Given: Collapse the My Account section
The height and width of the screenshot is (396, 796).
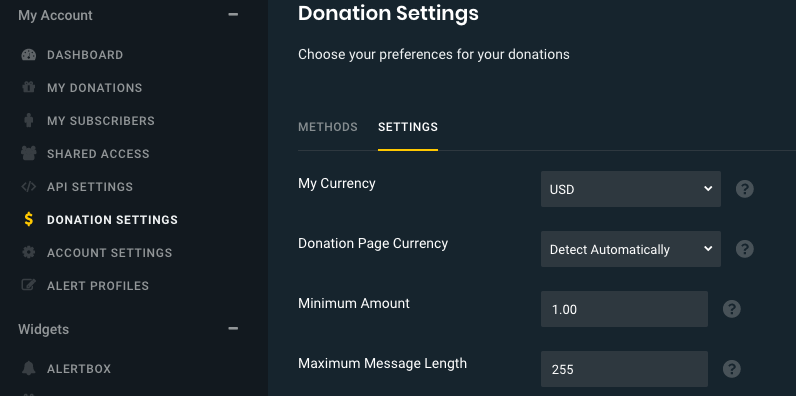Looking at the screenshot, I should coord(233,15).
